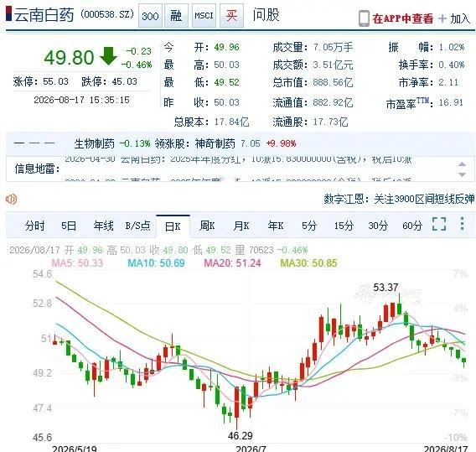Click the speaker sound icon
This screenshot has width=476, height=452.
point(11,200)
